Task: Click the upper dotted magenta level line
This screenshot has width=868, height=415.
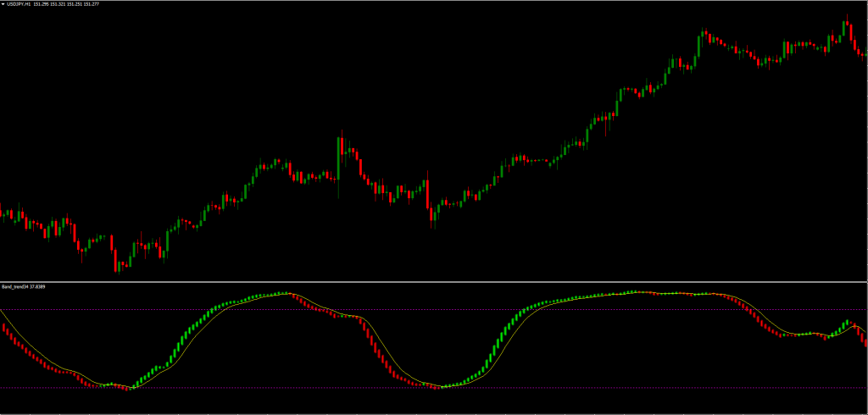Action: pos(434,309)
